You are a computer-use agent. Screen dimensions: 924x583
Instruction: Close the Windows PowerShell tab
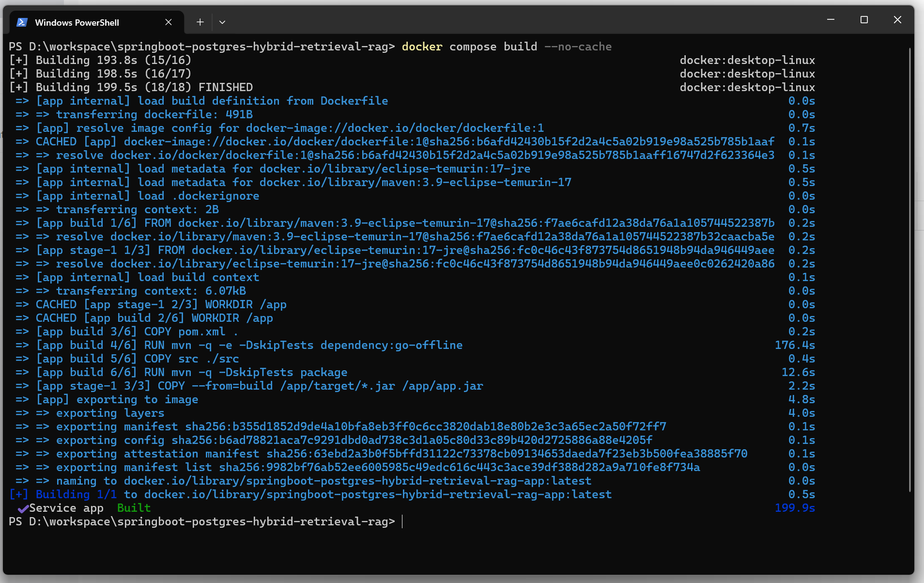pos(169,22)
